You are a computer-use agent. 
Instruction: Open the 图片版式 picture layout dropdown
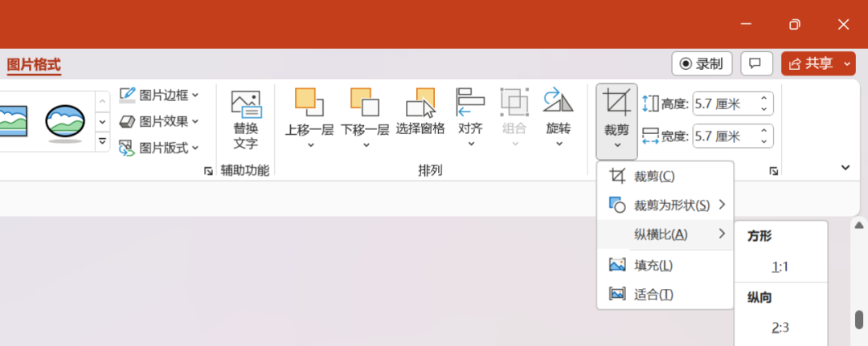click(x=159, y=148)
